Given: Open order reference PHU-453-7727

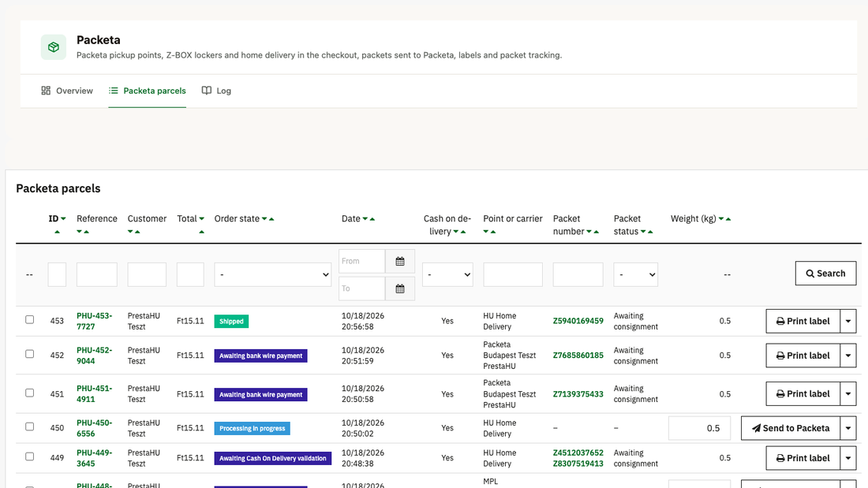Looking at the screenshot, I should [94, 321].
